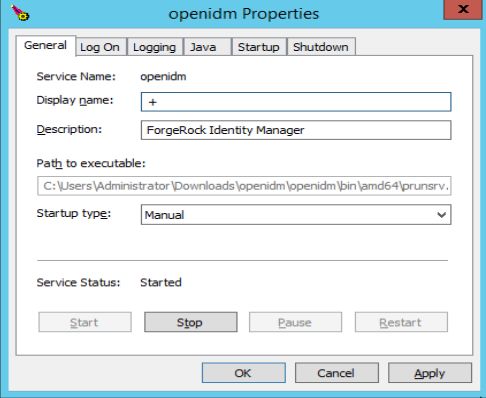Switch to the General tab

[46, 46]
